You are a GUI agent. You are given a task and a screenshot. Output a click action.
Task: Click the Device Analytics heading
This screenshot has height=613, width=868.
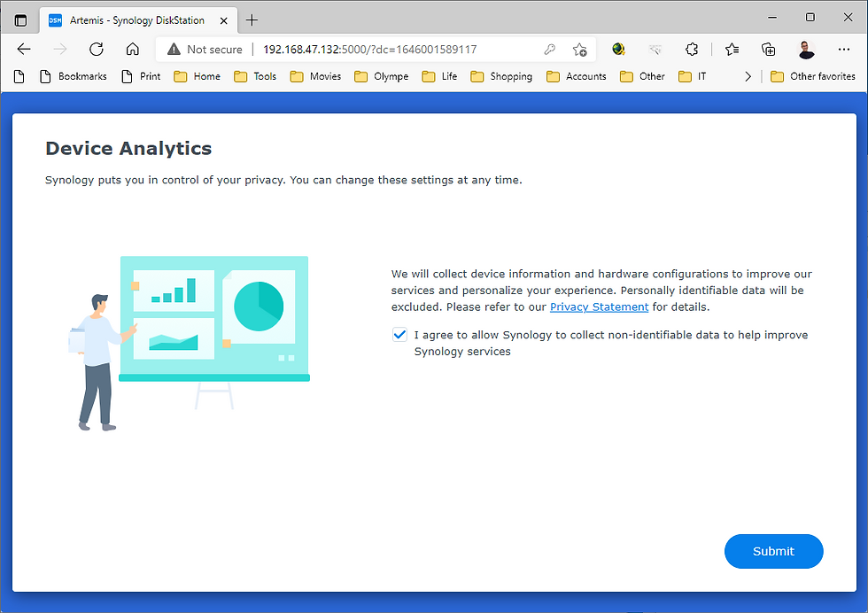point(128,149)
